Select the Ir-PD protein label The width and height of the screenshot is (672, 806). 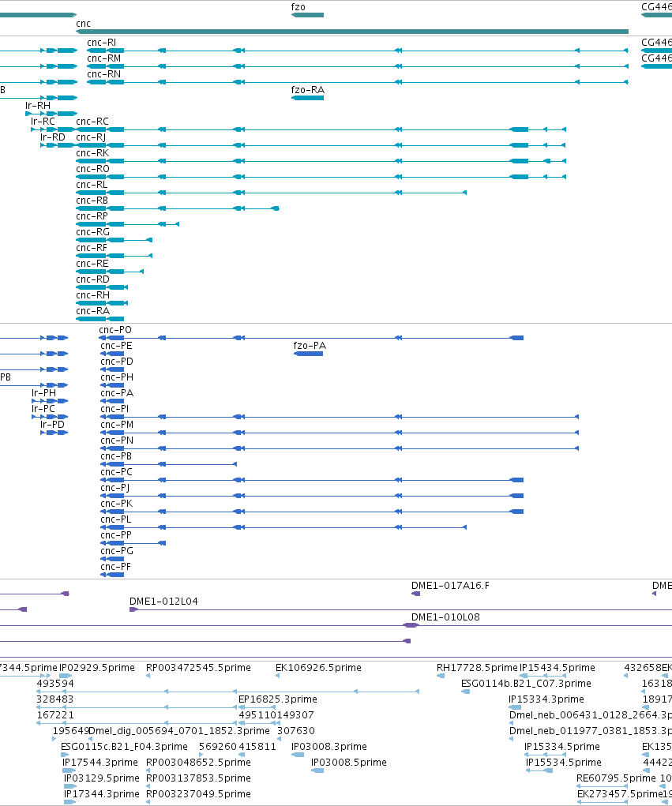(x=52, y=425)
